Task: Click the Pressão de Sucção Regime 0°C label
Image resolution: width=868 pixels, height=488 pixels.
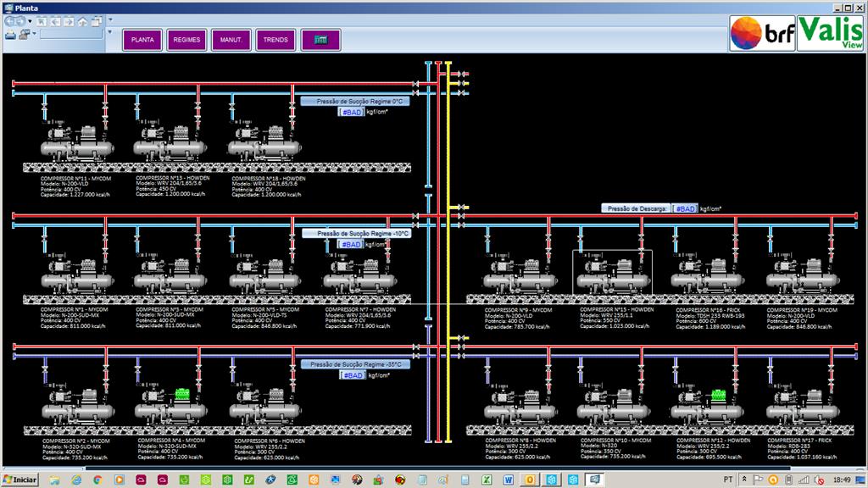Action: (x=355, y=102)
